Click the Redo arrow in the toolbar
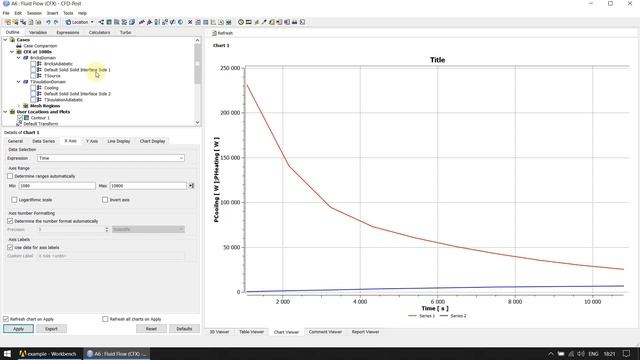Image resolution: width=640 pixels, height=360 pixels. pyautogui.click(x=56, y=22)
